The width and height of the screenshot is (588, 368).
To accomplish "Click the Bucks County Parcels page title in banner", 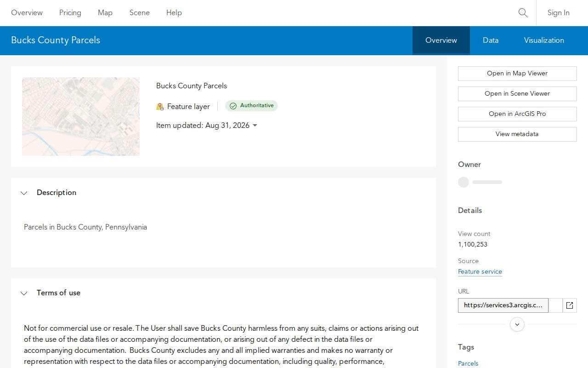I will (56, 40).
